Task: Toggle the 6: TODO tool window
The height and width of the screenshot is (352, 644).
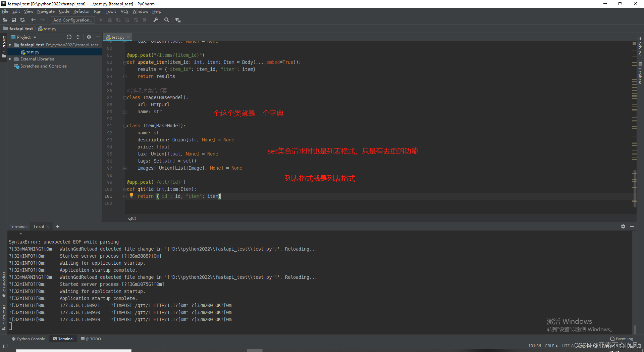Action: 91,339
